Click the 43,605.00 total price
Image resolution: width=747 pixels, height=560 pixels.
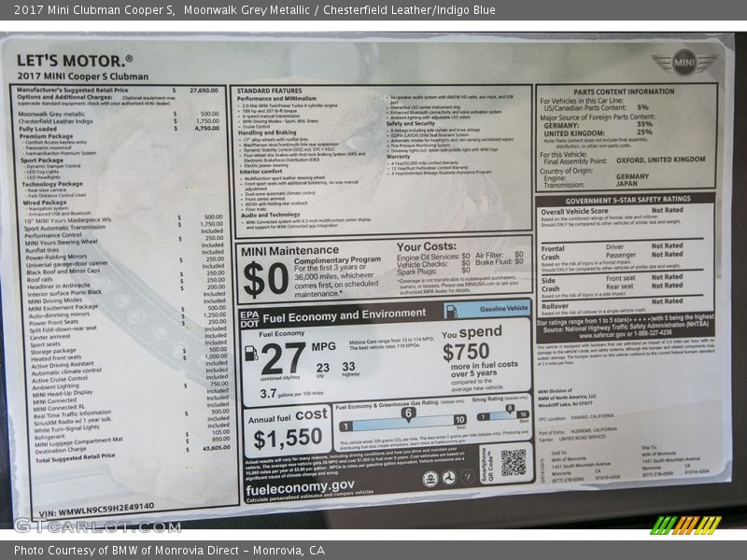coord(217,448)
